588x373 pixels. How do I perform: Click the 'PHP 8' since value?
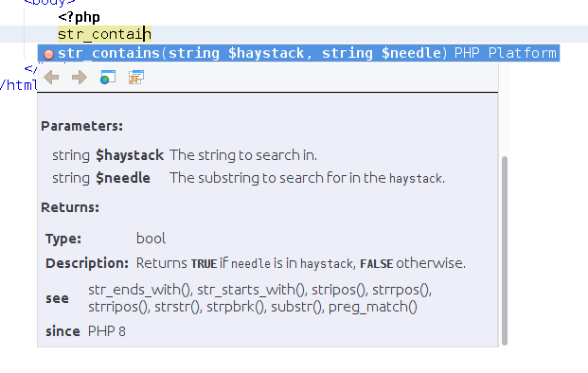pos(106,331)
